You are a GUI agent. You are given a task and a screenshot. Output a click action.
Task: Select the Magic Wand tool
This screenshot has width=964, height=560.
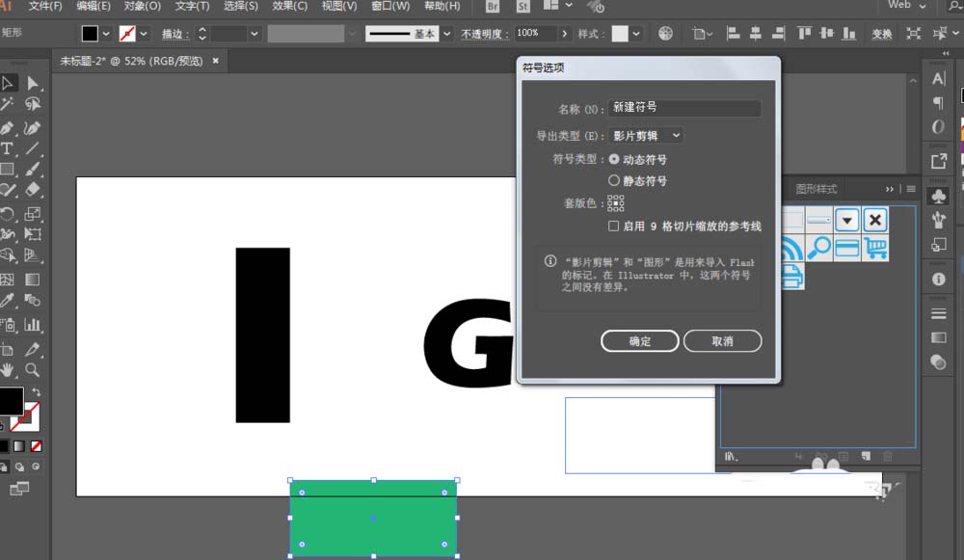(x=8, y=104)
